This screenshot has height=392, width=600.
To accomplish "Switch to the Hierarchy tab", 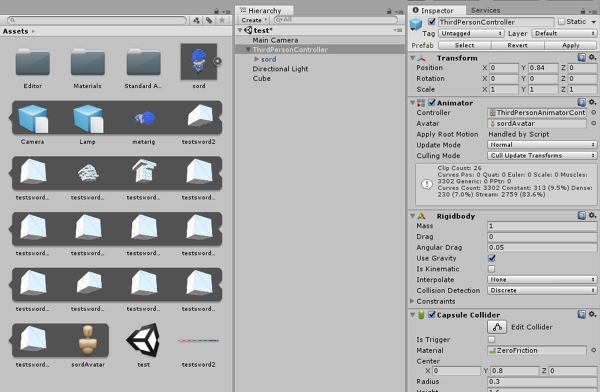I will [x=265, y=10].
